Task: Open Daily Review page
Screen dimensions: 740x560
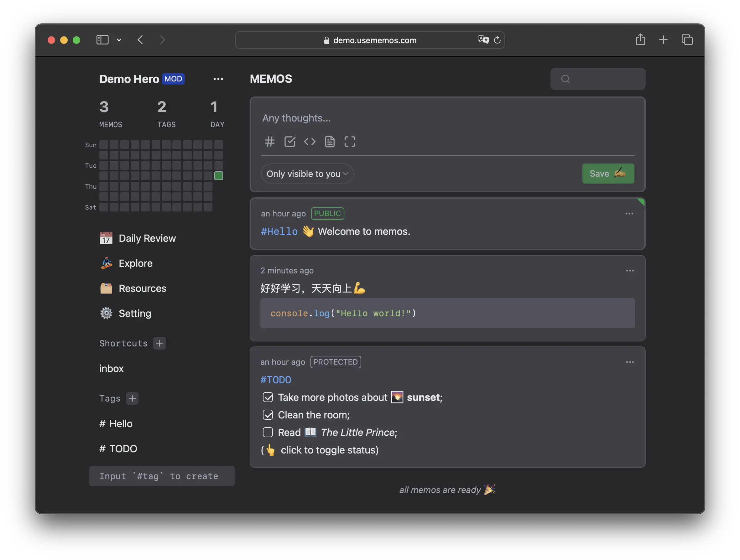Action: pyautogui.click(x=147, y=238)
